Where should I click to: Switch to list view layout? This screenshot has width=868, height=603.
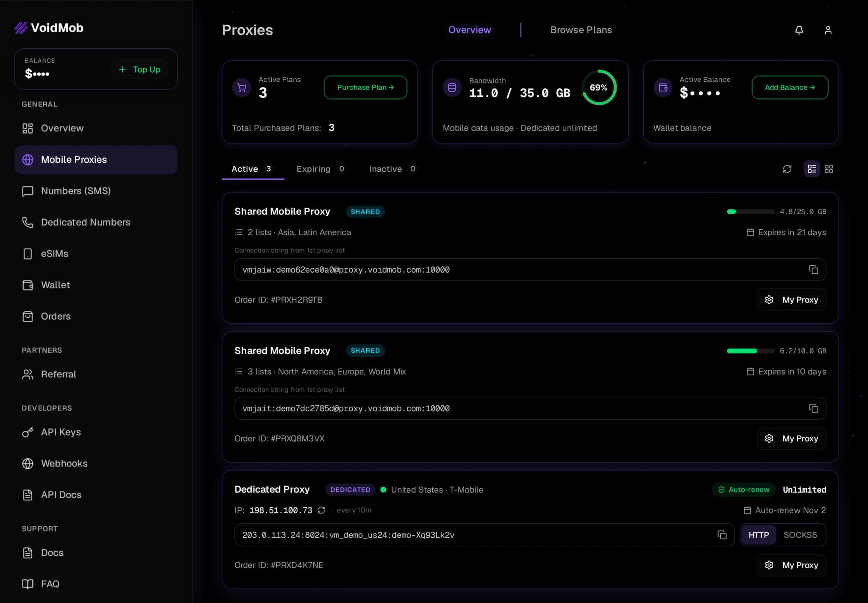[x=812, y=169]
